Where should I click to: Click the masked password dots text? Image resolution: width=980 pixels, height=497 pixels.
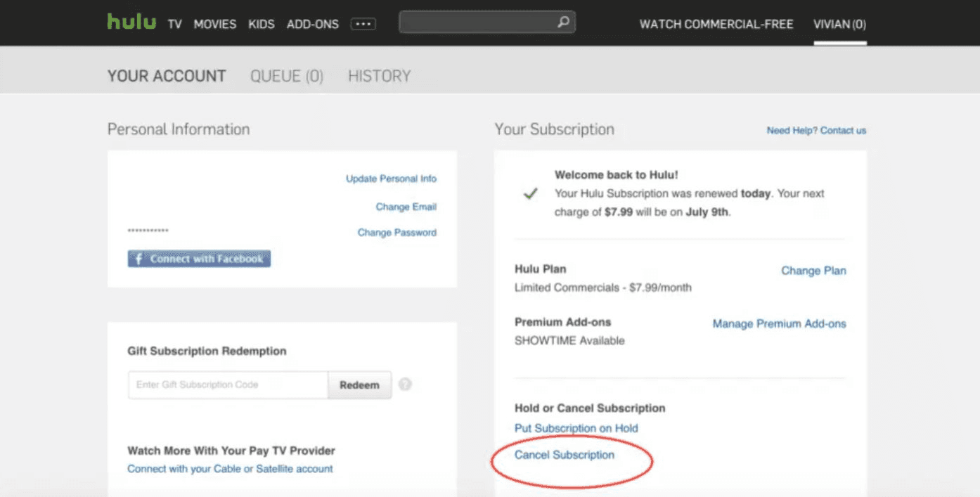click(148, 231)
